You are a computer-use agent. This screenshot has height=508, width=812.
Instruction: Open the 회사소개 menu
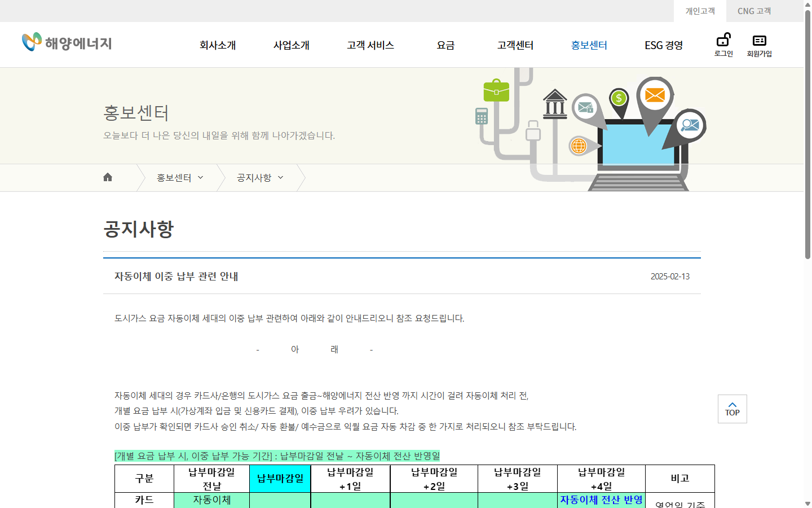[218, 45]
